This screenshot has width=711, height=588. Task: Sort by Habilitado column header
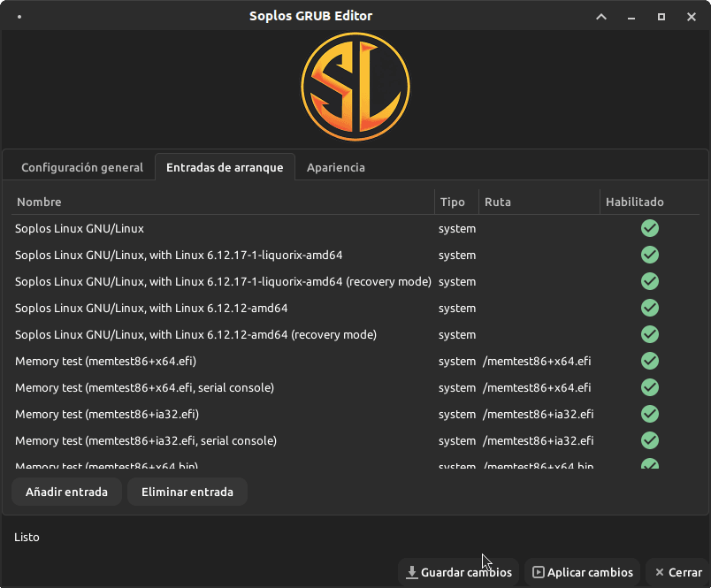click(649, 202)
